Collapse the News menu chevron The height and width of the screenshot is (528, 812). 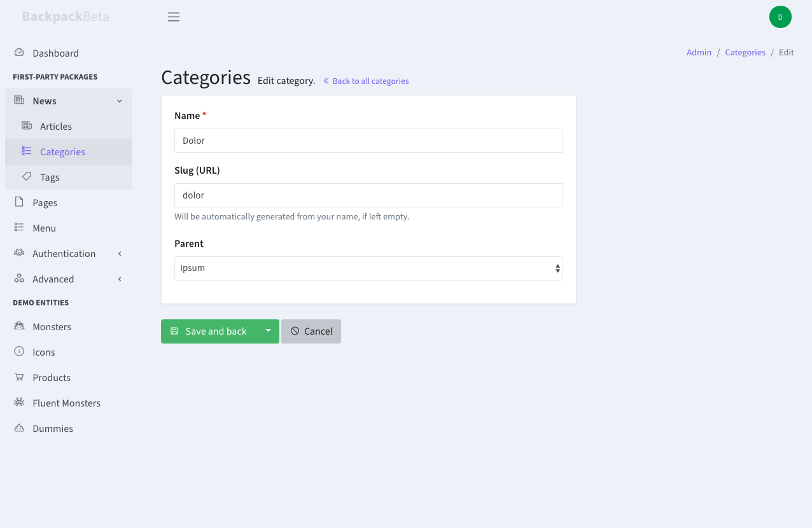119,101
